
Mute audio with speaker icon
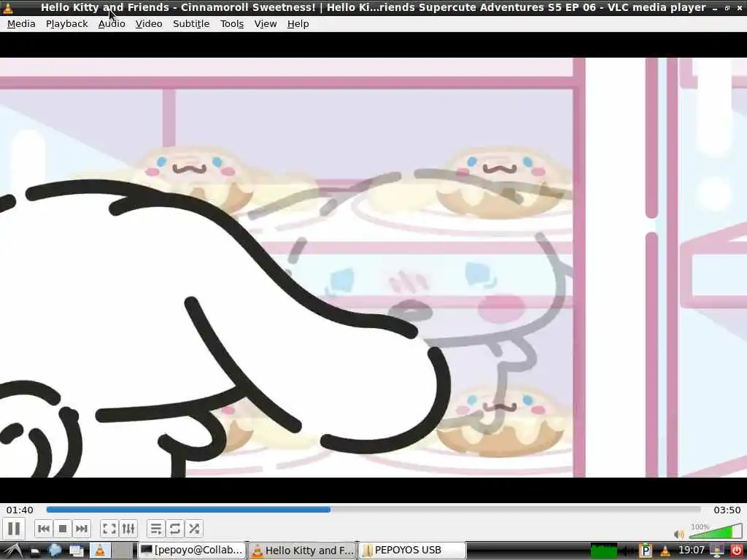(679, 534)
